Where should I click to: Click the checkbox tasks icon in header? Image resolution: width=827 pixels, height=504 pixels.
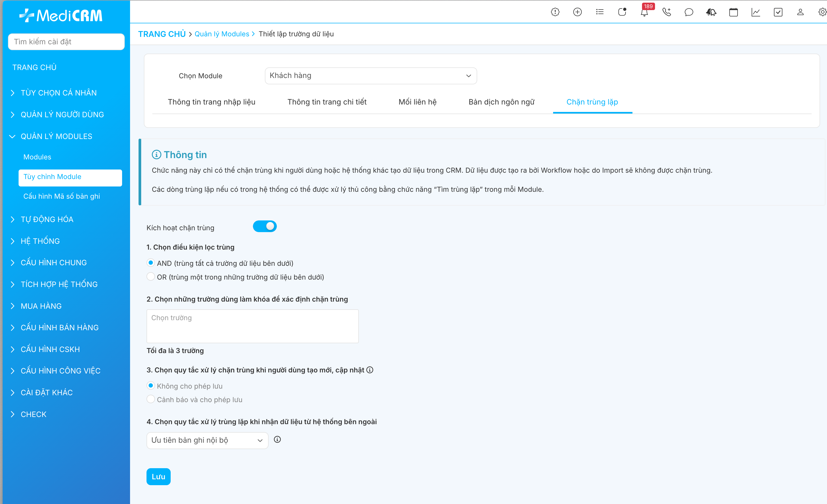click(778, 12)
